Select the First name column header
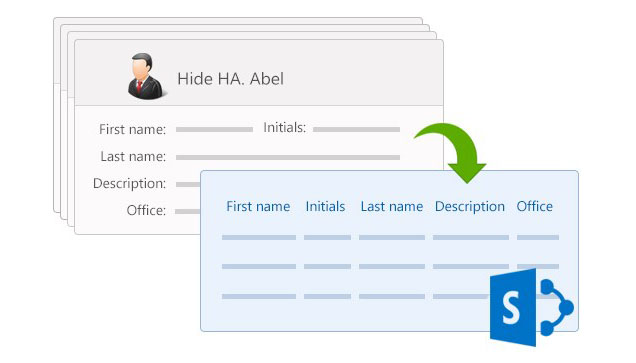 pos(258,206)
